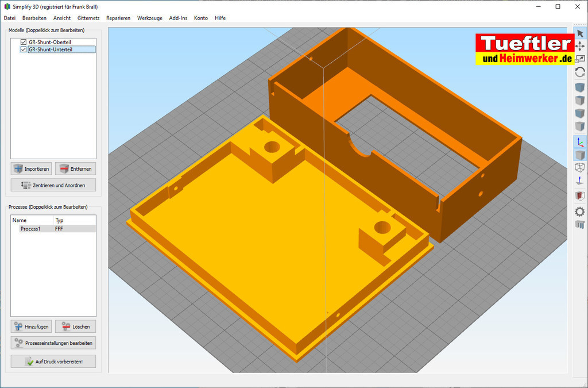Image resolution: width=588 pixels, height=388 pixels.
Task: Switch to first blue cube default view
Action: tap(580, 87)
